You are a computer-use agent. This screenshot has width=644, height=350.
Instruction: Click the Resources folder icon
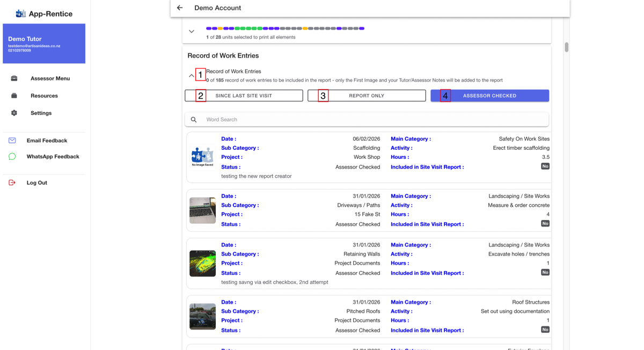point(14,96)
